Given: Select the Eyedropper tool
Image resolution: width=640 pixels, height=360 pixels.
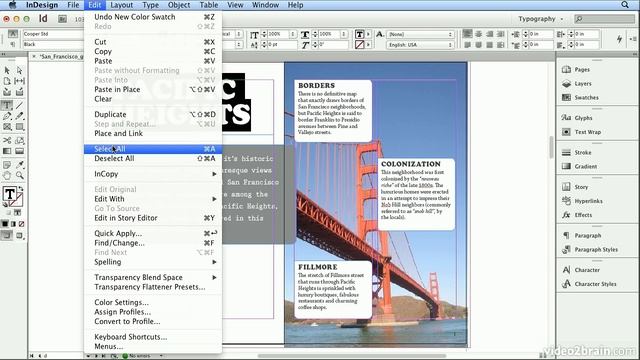Looking at the screenshot, I should (x=19, y=165).
